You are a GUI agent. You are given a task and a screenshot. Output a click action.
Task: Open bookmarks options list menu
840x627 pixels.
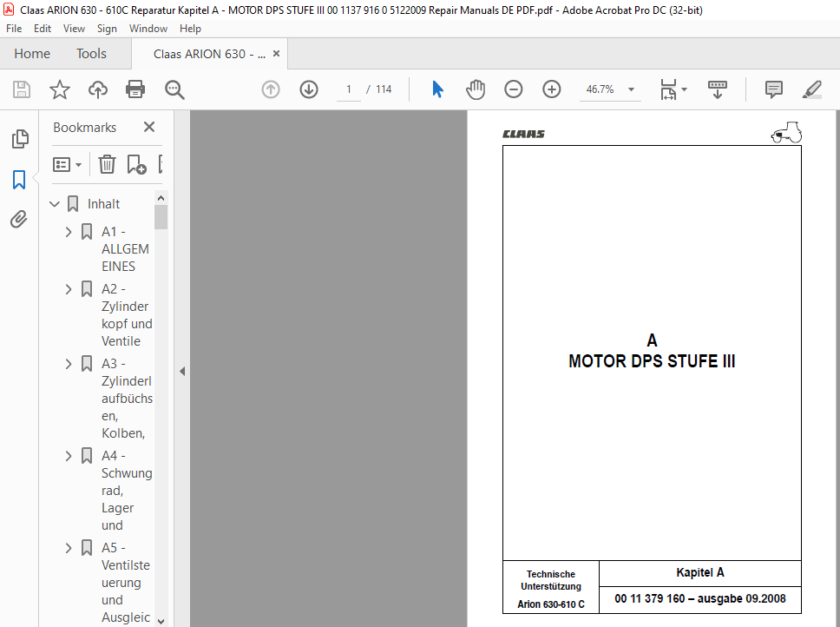point(67,164)
